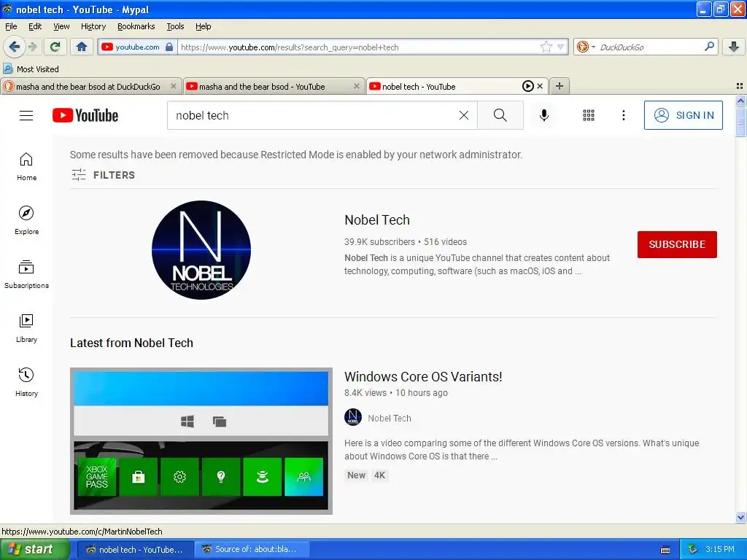This screenshot has height=560, width=747.
Task: Reload the current page
Action: point(55,47)
